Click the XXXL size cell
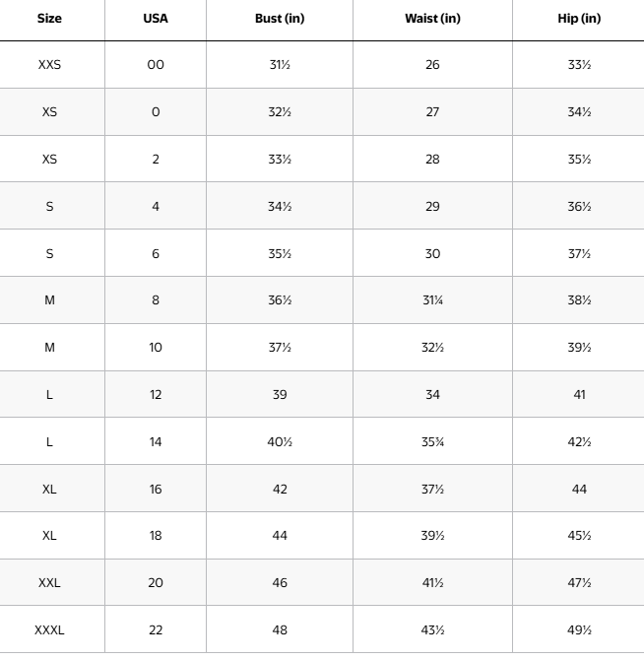Image resolution: width=644 pixels, height=660 pixels. pyautogui.click(x=49, y=630)
